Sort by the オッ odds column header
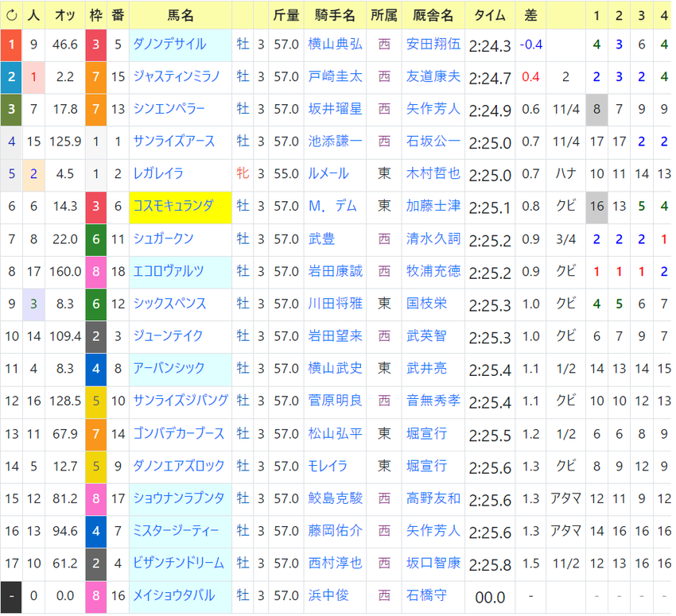The height and width of the screenshot is (616, 676). (x=65, y=16)
